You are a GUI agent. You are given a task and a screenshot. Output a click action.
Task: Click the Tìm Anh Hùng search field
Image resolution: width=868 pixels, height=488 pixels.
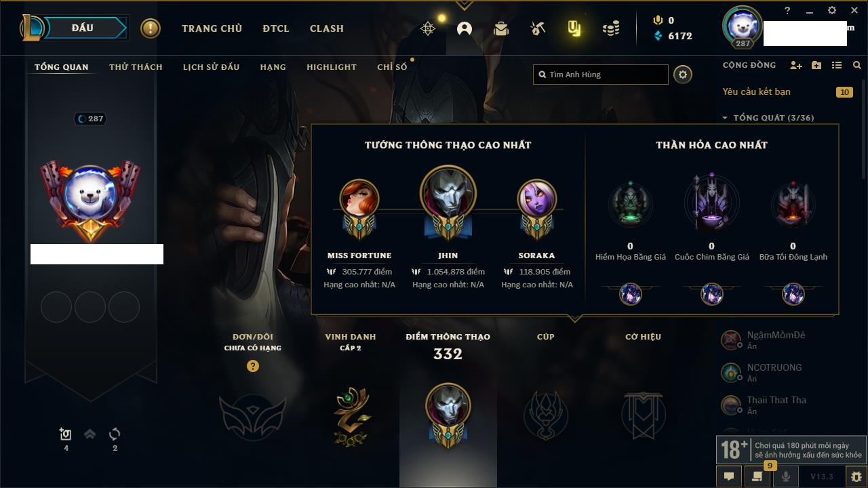pyautogui.click(x=601, y=75)
